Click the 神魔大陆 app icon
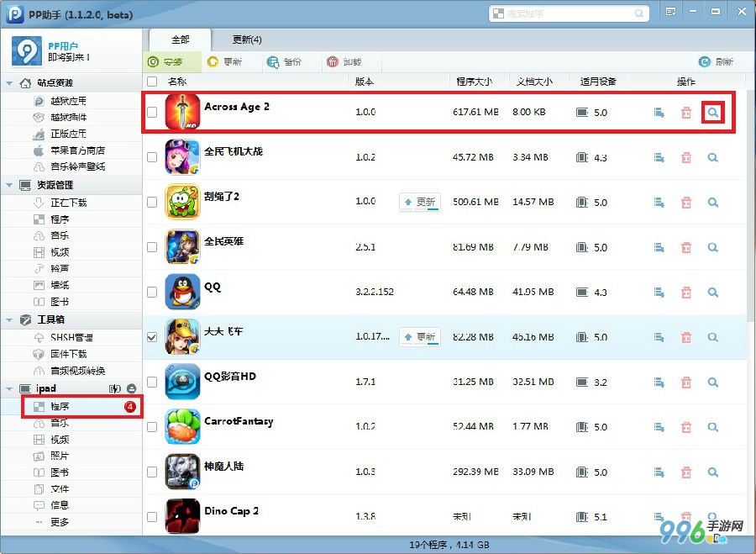The image size is (756, 554). (x=182, y=472)
